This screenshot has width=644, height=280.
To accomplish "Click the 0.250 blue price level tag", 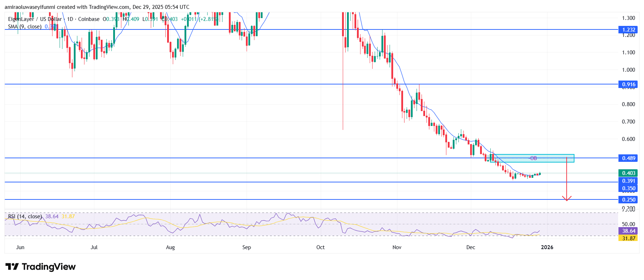I will (x=628, y=200).
